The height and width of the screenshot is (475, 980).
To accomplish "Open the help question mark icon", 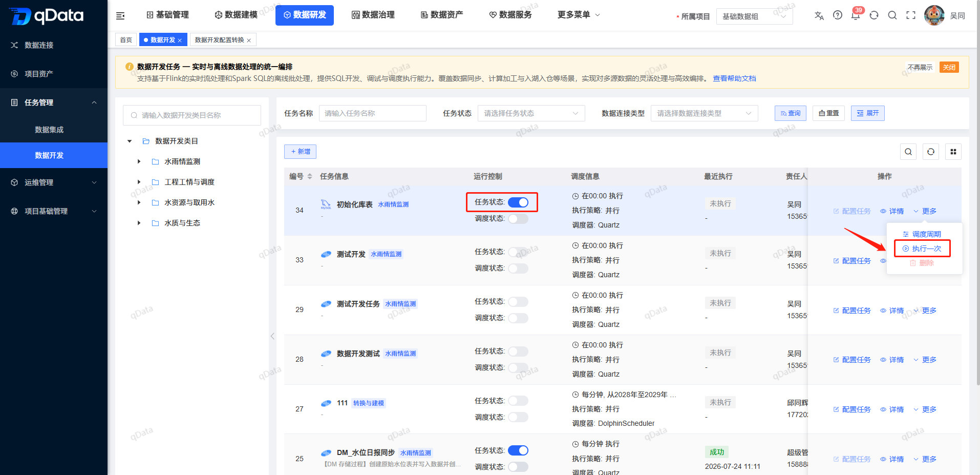I will 838,15.
